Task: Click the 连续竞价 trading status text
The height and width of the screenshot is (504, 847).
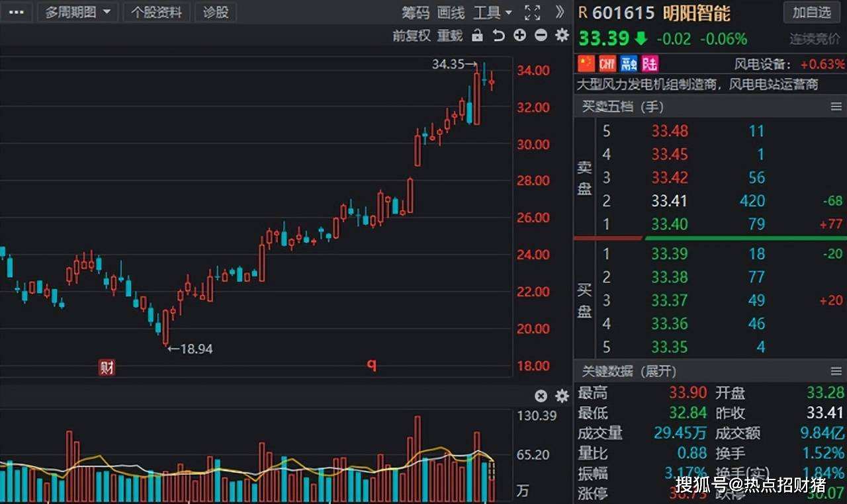Action: [x=815, y=39]
